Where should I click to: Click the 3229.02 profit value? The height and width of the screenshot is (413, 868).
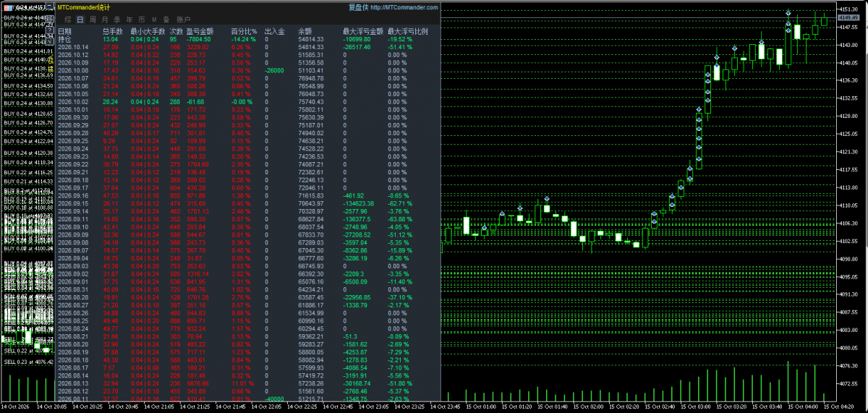(198, 47)
